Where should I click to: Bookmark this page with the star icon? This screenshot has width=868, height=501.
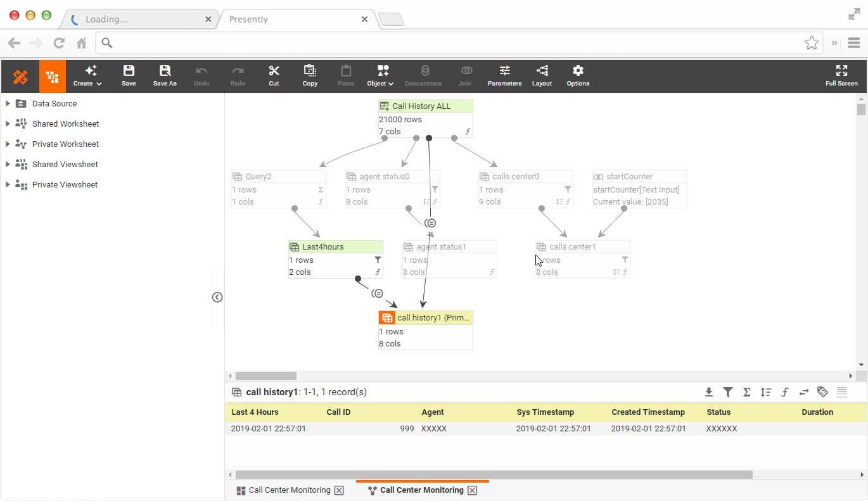[x=811, y=43]
